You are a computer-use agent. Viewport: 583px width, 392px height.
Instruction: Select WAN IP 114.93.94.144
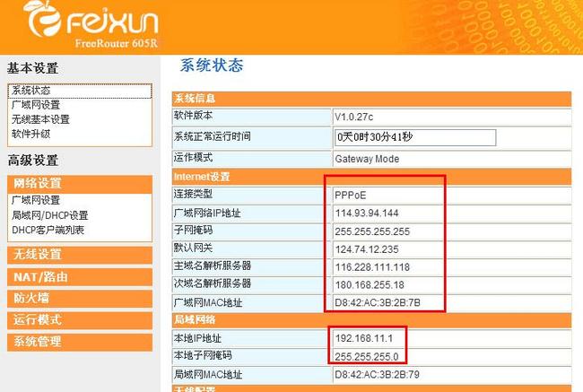coord(367,213)
